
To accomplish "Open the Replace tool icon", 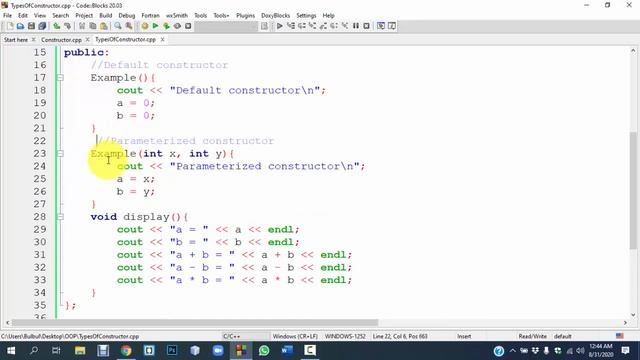I will (129, 26).
